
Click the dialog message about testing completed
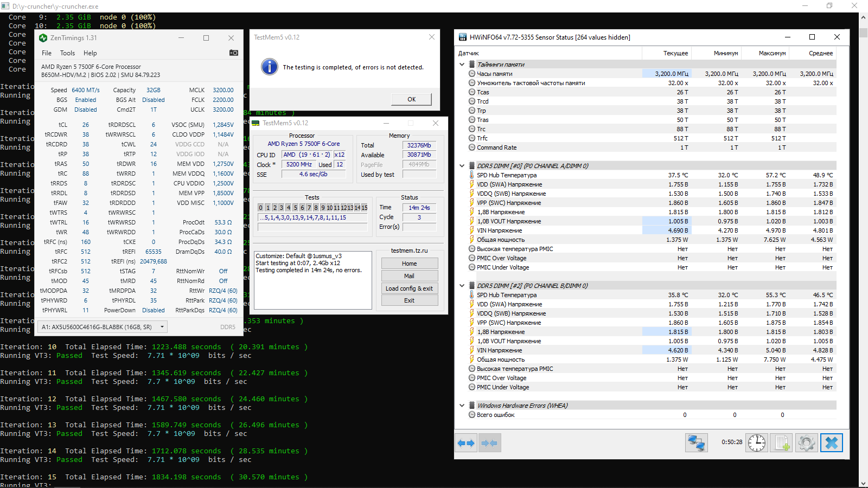click(353, 67)
